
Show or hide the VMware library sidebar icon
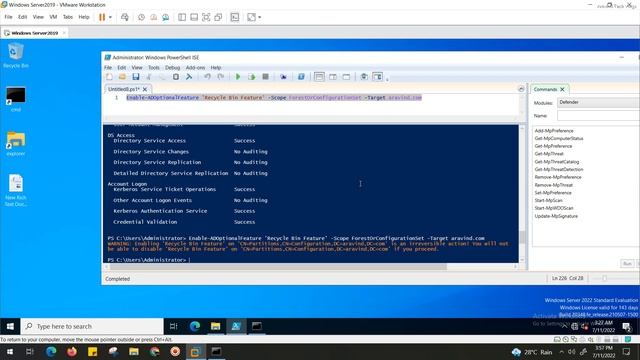(182, 17)
